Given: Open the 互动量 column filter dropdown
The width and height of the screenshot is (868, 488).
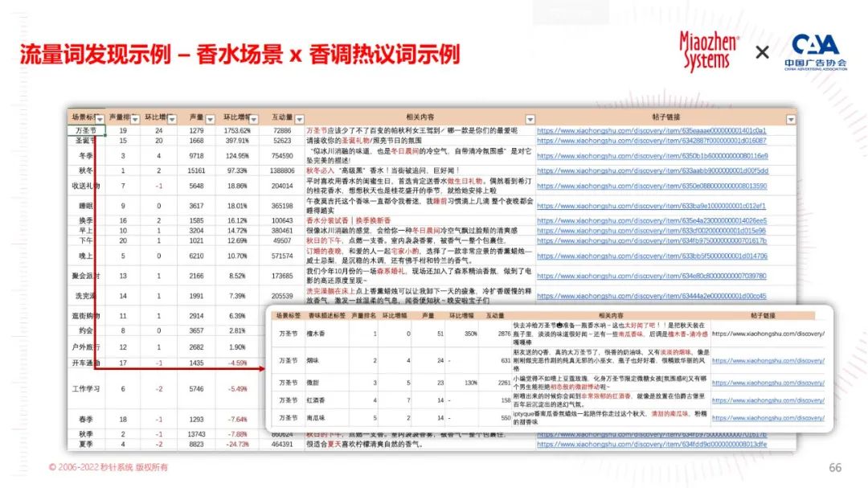Looking at the screenshot, I should tap(300, 119).
